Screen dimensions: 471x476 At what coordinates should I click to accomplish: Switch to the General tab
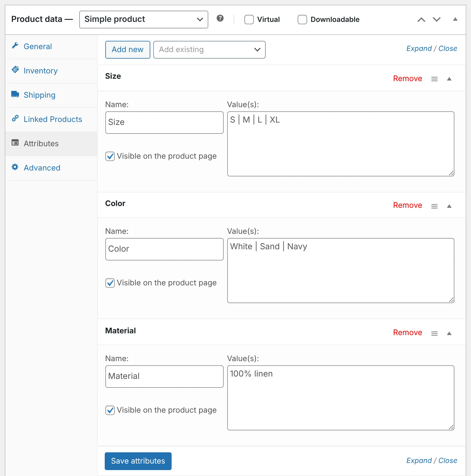51,47
